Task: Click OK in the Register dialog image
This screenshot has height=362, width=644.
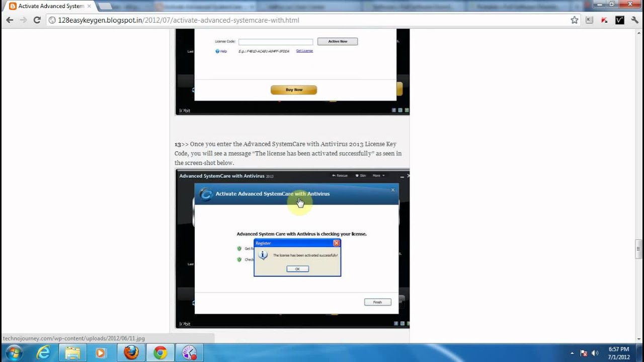Action: coord(297,269)
